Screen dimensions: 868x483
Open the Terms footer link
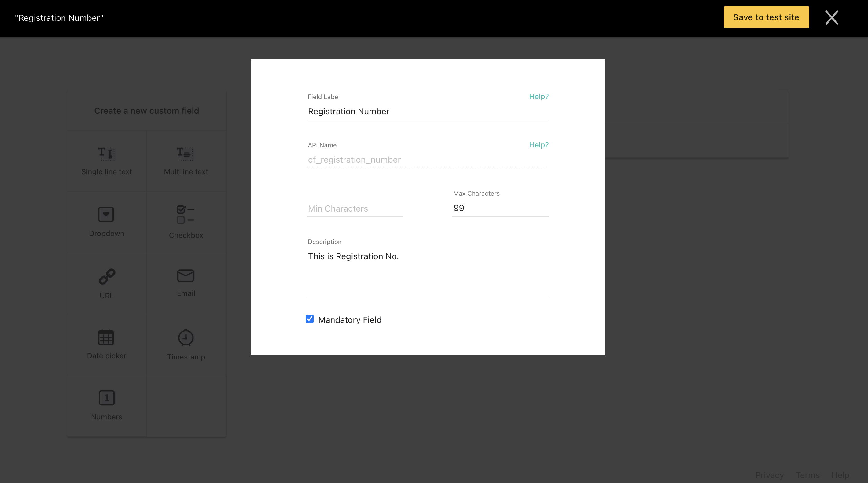pos(807,475)
